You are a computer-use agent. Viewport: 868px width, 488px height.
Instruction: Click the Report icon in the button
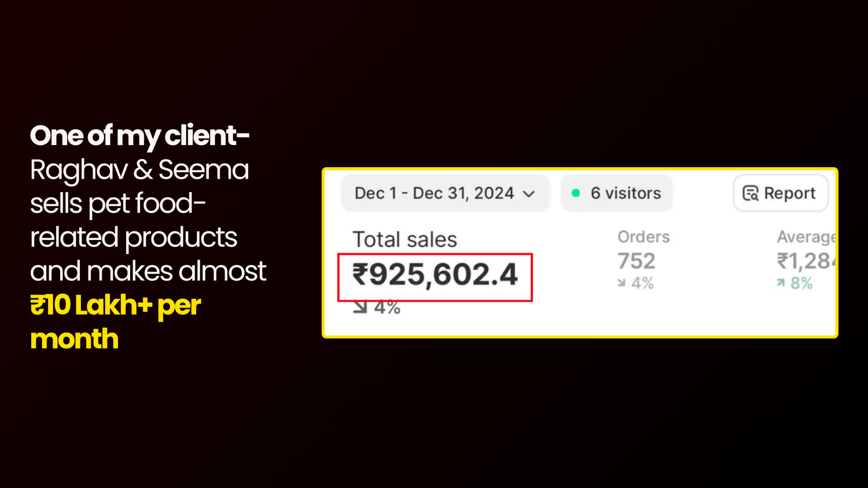[x=751, y=193]
